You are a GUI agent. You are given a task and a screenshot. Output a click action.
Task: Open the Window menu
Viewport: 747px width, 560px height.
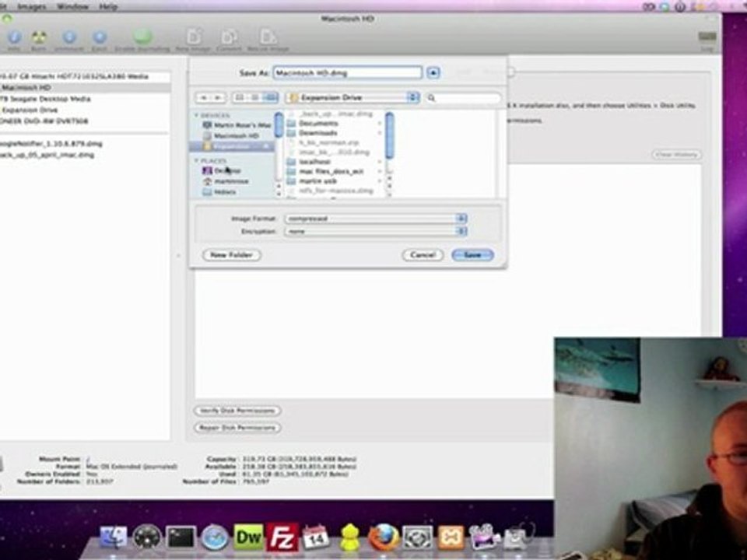click(72, 7)
